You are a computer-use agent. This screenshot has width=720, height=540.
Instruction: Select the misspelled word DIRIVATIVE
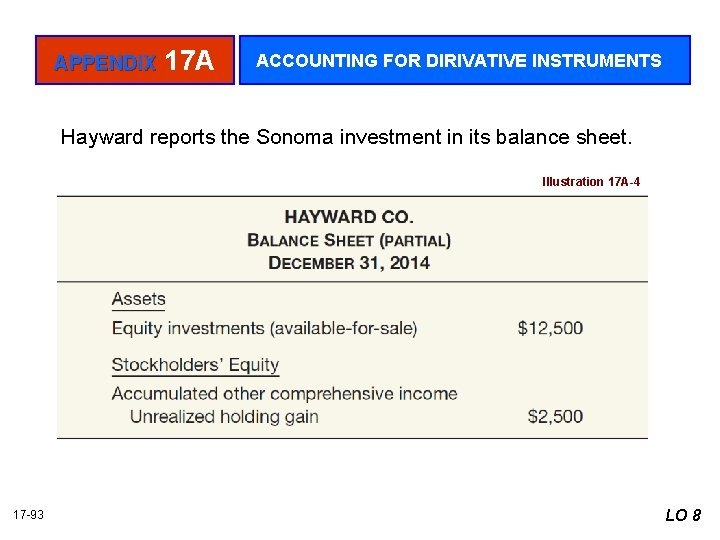click(477, 60)
